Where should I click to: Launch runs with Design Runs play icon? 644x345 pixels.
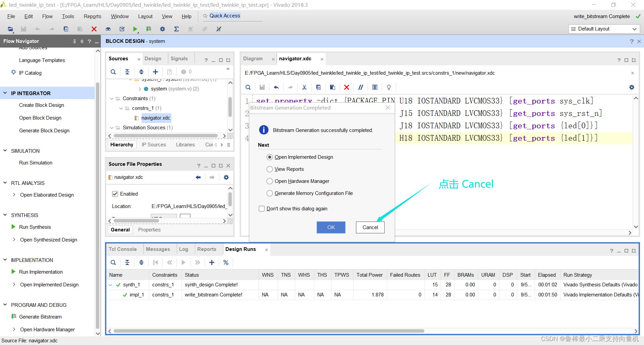(183, 263)
